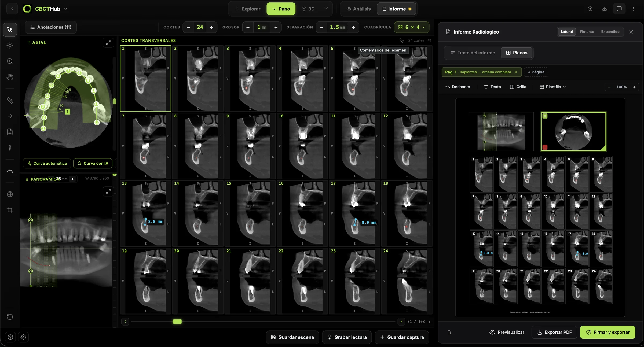Open the Análisis tab
This screenshot has height=347, width=644.
[x=358, y=9]
